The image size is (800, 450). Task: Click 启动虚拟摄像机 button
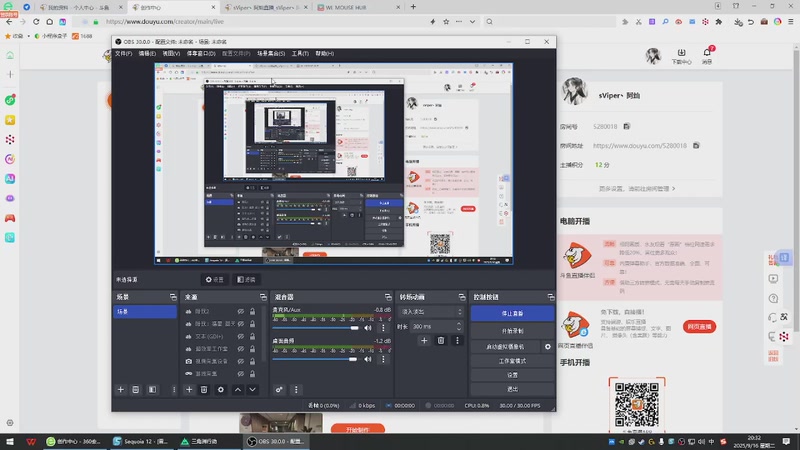[x=505, y=346]
